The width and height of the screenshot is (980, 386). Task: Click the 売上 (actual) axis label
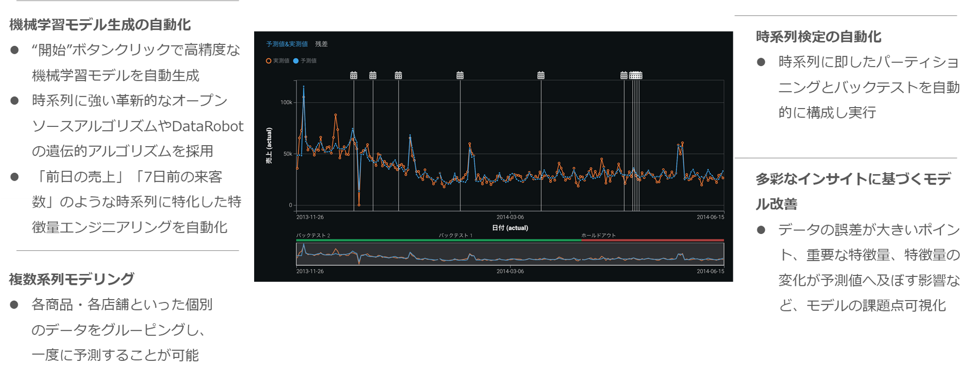point(269,146)
